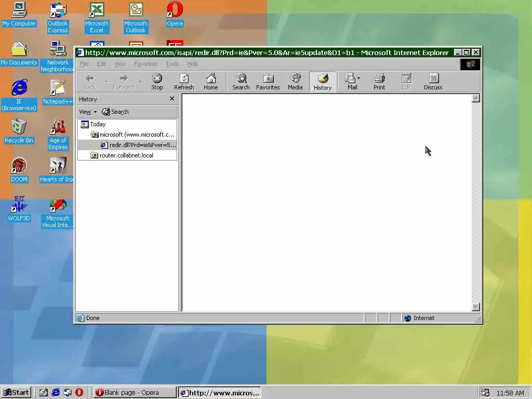
Task: Open the Favorites menu
Action: tap(145, 64)
